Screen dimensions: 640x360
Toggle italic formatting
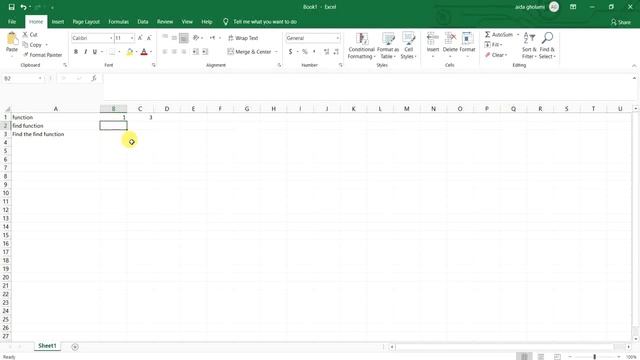click(85, 52)
